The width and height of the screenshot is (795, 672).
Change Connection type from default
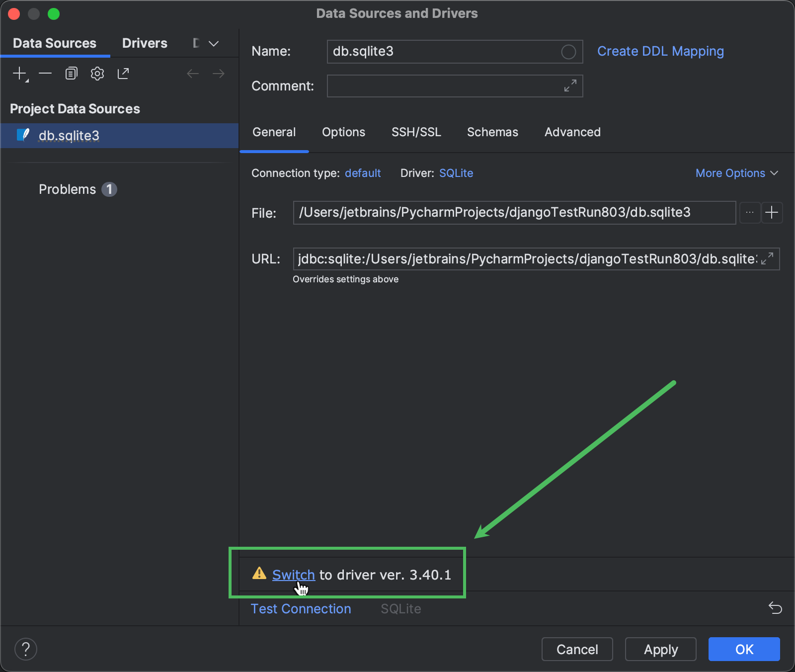(x=363, y=173)
